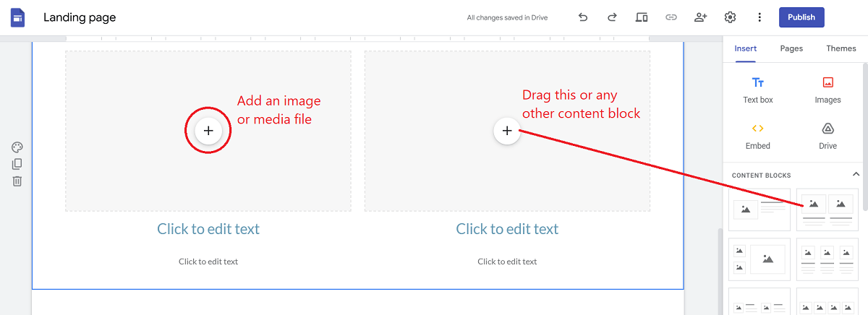Screen dimensions: 868x315
Task: Open the three-dot More menu
Action: point(759,17)
